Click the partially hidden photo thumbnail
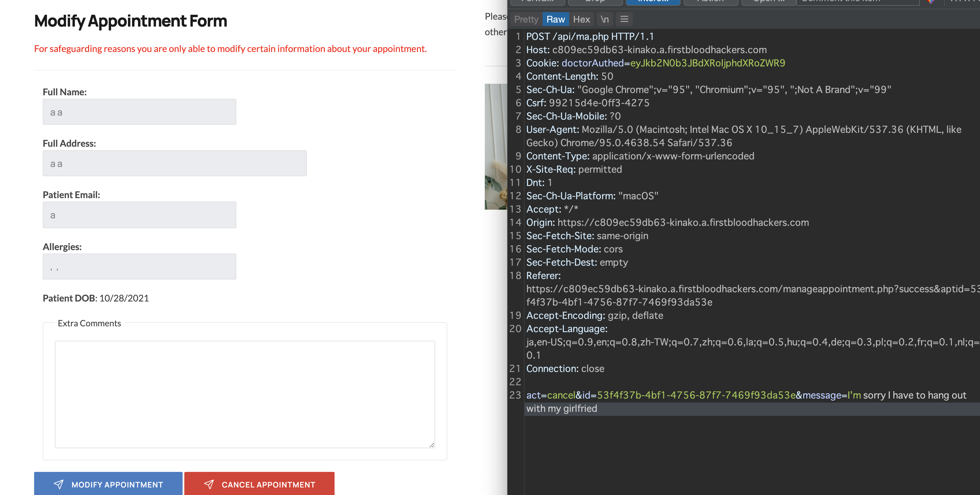Viewport: 980px width, 495px height. pos(496,146)
